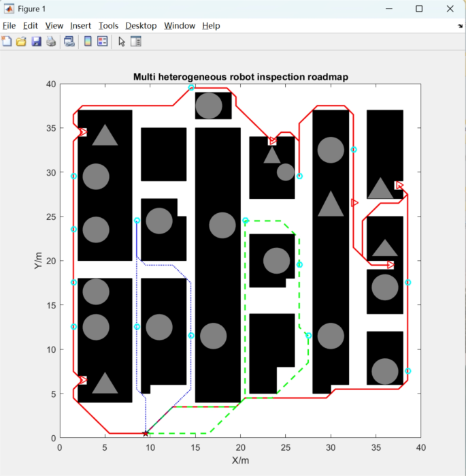The width and height of the screenshot is (466, 476).
Task: Click the MATLAB logo in the title bar
Action: pyautogui.click(x=10, y=9)
